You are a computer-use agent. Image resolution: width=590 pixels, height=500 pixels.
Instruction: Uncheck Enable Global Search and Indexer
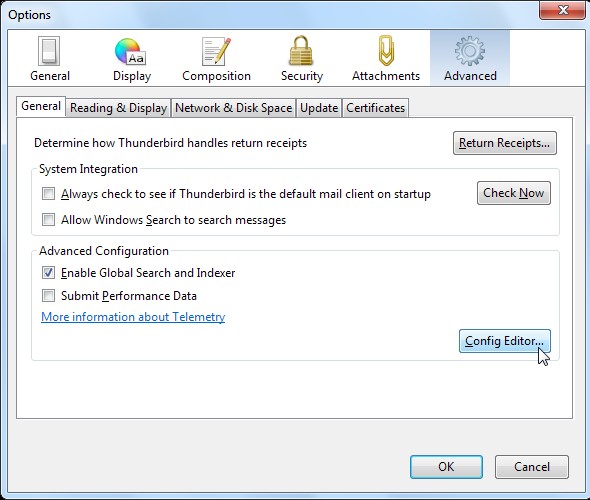pyautogui.click(x=48, y=272)
